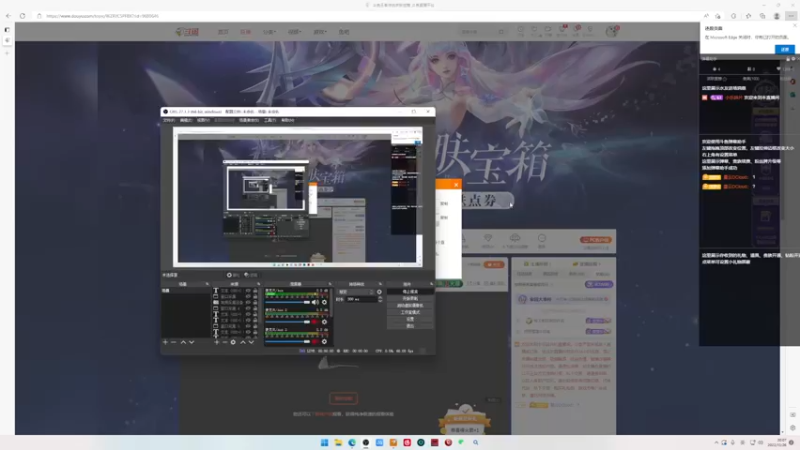This screenshot has width=800, height=450.
Task: Undock OBS Mixer panel via header icon
Action: pos(330,284)
